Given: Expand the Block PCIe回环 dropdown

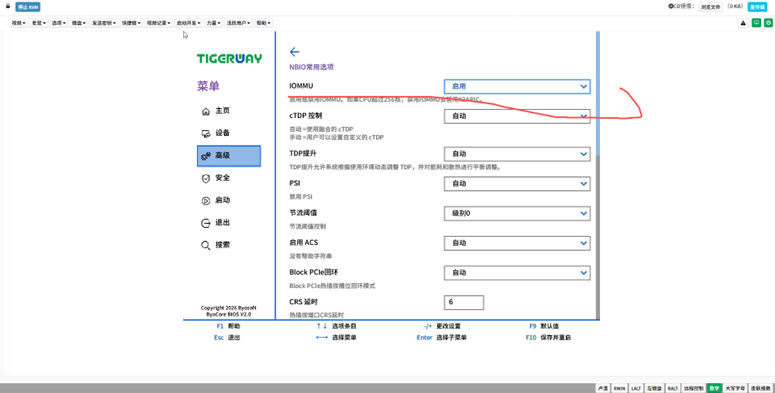Looking at the screenshot, I should pyautogui.click(x=517, y=273).
